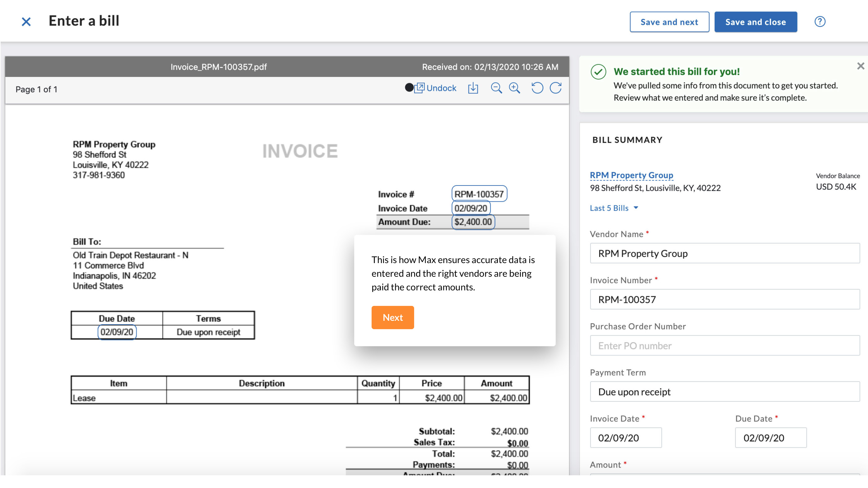The height and width of the screenshot is (488, 868).
Task: Expand the Vendor Name dropdown
Action: pos(724,253)
